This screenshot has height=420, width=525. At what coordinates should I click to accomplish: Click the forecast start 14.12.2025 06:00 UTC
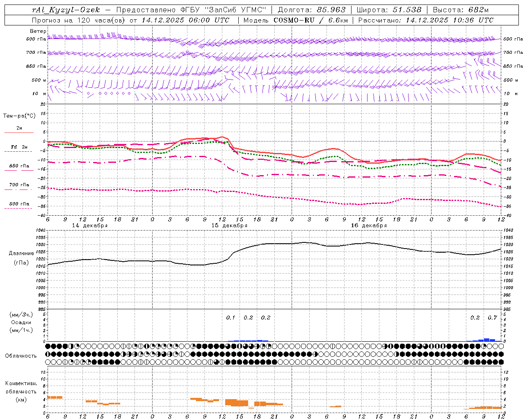(185, 20)
